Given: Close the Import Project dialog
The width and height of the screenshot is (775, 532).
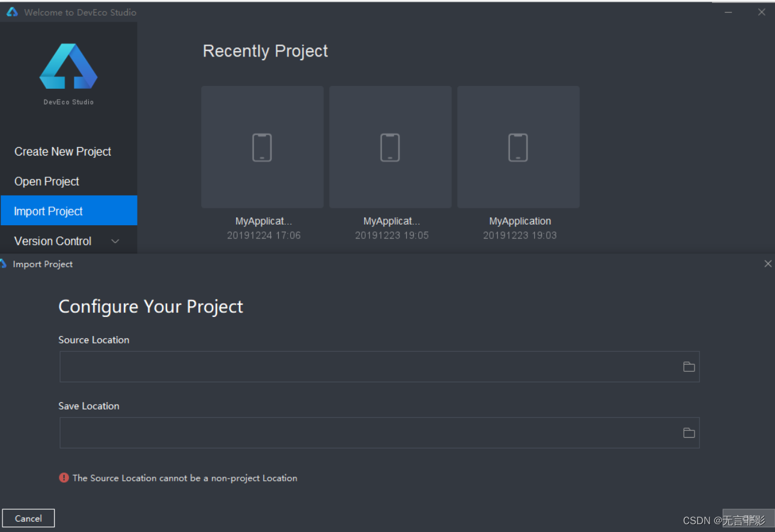Looking at the screenshot, I should point(768,264).
